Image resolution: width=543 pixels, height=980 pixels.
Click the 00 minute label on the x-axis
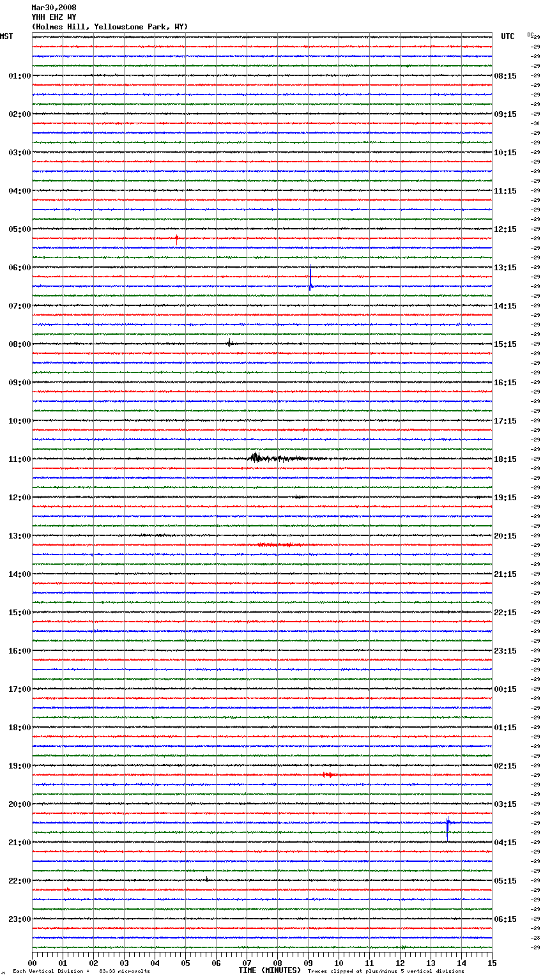(32, 963)
